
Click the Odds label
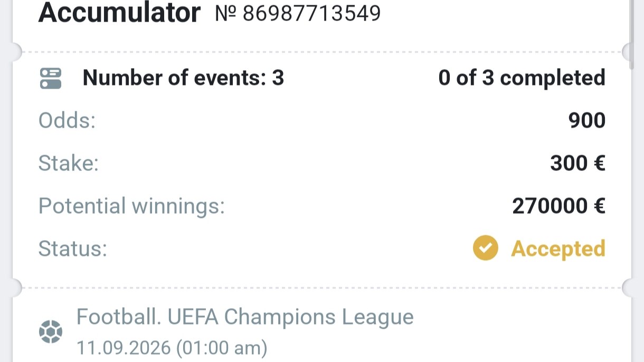(x=67, y=121)
